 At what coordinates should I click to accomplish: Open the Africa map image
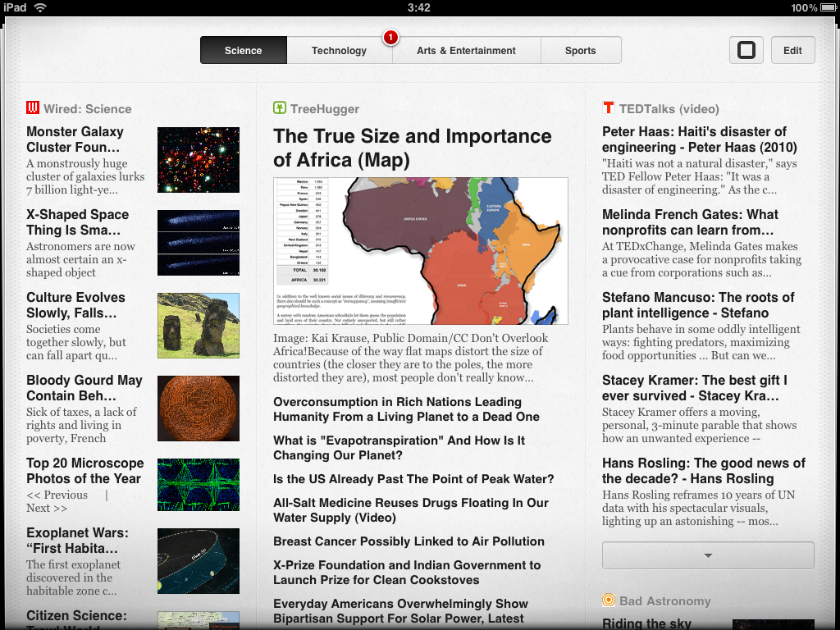pos(421,251)
